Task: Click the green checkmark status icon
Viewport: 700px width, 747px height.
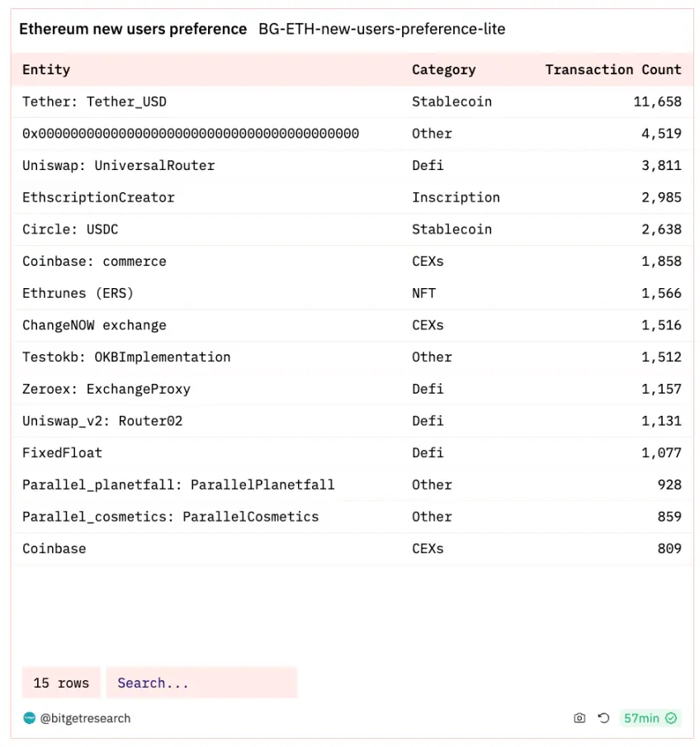Action: pyautogui.click(x=671, y=718)
